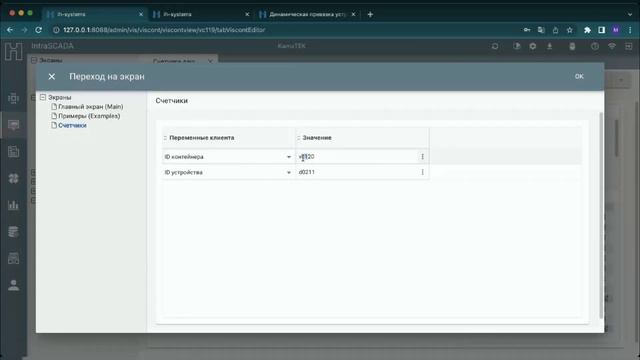Open the password key icon in address bar
The width and height of the screenshot is (640, 360).
pyautogui.click(x=527, y=30)
